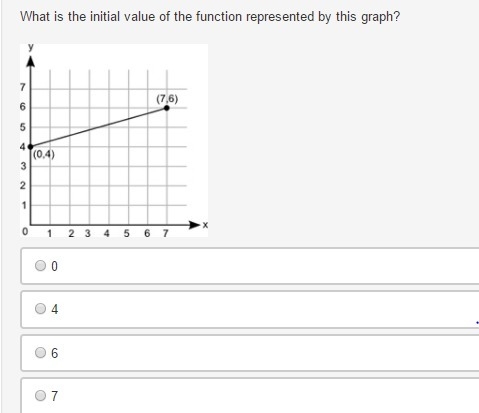The image size is (479, 413).
Task: Select the radio button for answer 0
Action: coord(40,266)
